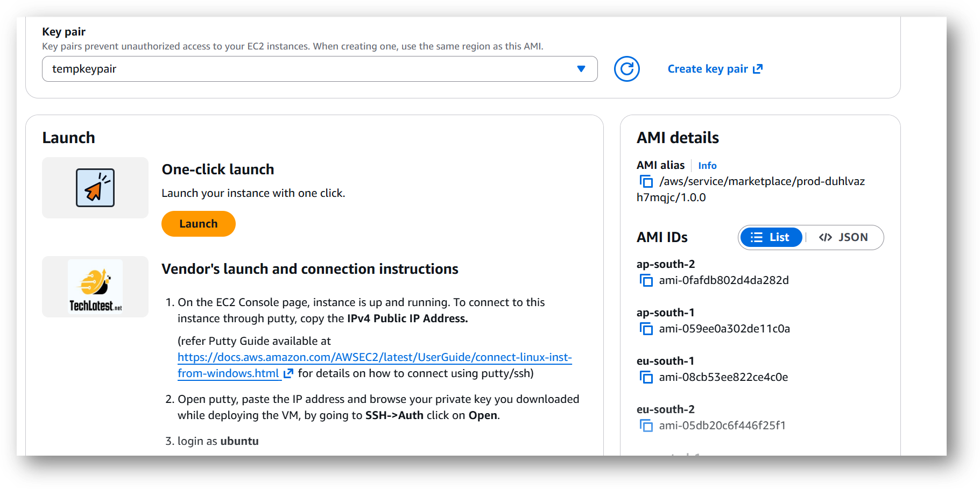980x489 pixels.
Task: Click the One-click launch heading
Action: point(218,169)
